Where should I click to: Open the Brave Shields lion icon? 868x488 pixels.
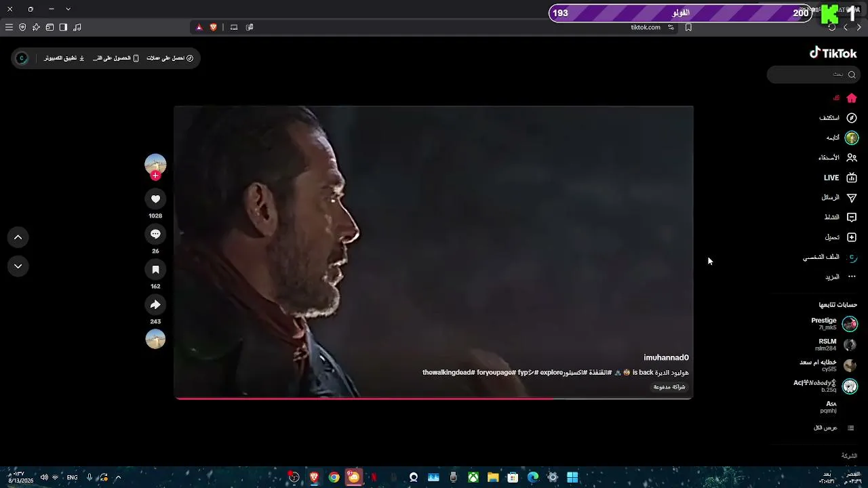click(x=214, y=27)
